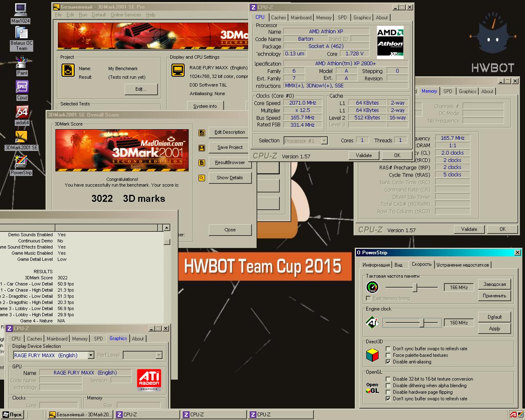
Task: Click the System Info button
Action: (205, 106)
